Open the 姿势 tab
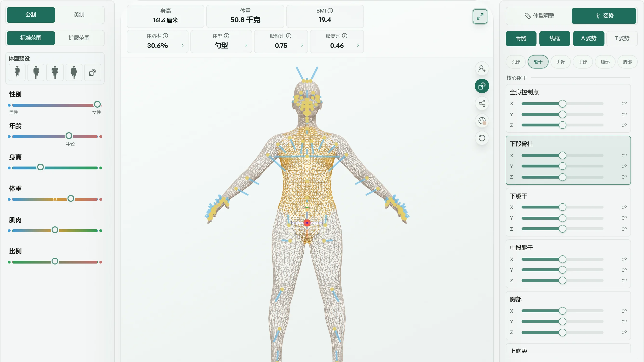644x362 pixels. pyautogui.click(x=604, y=16)
